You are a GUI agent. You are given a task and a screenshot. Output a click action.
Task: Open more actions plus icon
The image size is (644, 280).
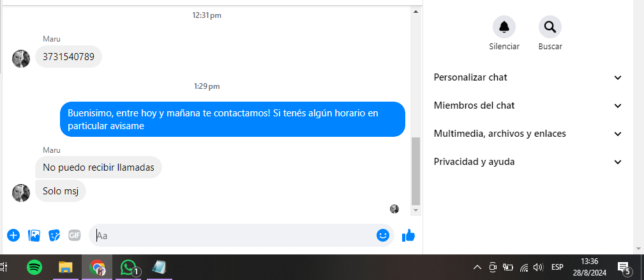click(13, 235)
